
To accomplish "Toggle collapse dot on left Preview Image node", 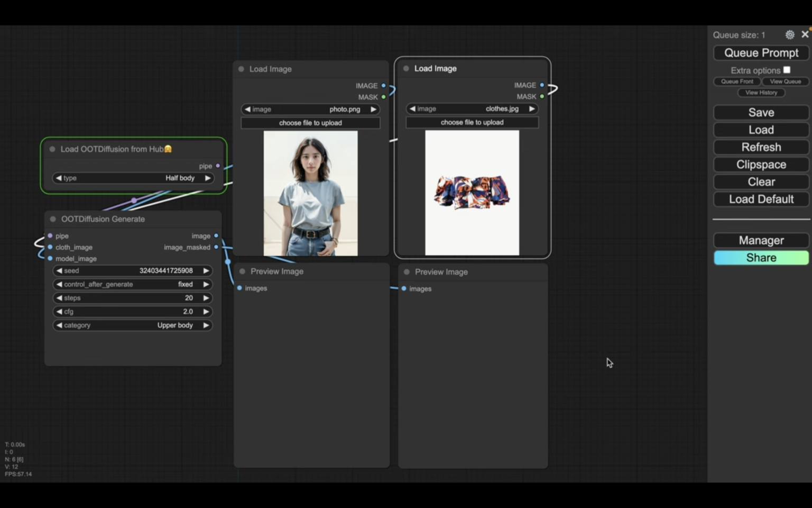I will (242, 271).
